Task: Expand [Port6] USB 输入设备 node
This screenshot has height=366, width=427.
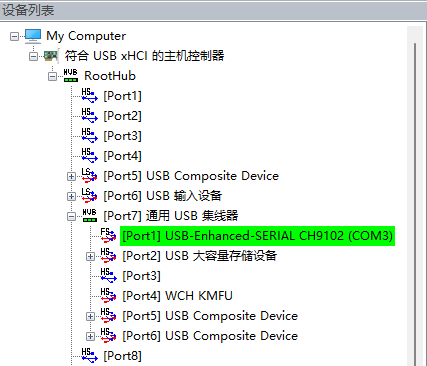Action: point(71,196)
